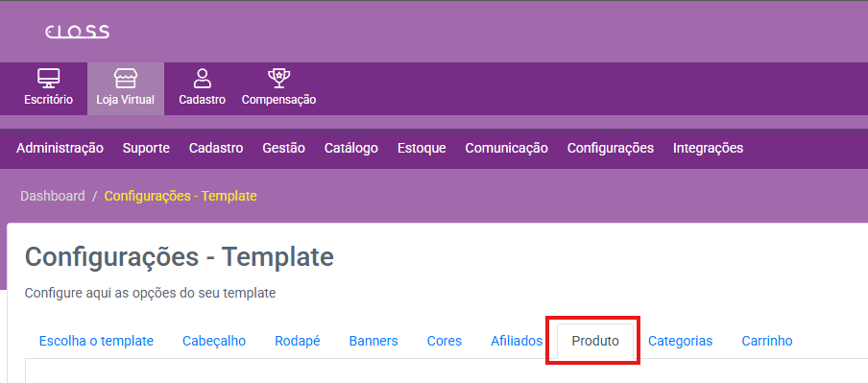Expand the Catálogo menu

[351, 149]
